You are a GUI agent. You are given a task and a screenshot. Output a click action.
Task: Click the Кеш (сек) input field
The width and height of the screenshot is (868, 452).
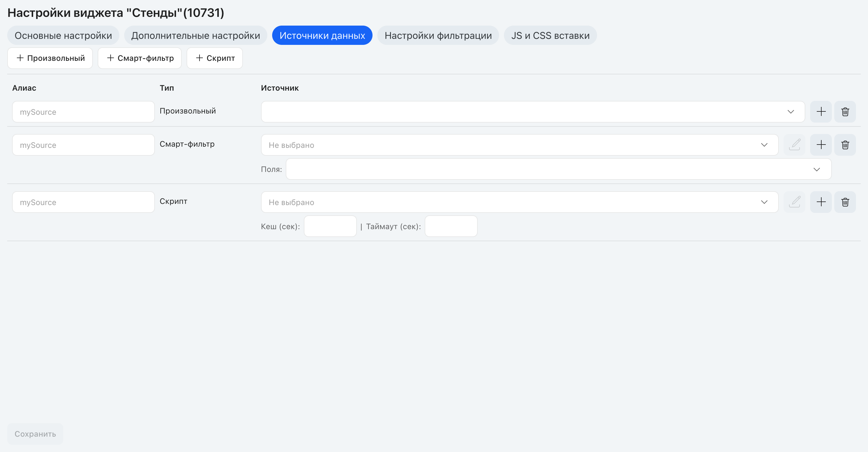pos(330,226)
